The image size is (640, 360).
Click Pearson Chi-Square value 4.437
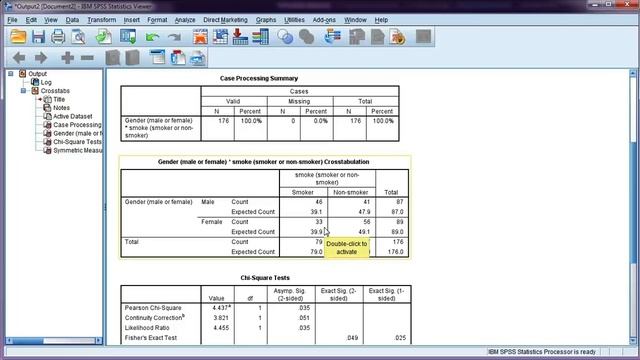[221, 308]
